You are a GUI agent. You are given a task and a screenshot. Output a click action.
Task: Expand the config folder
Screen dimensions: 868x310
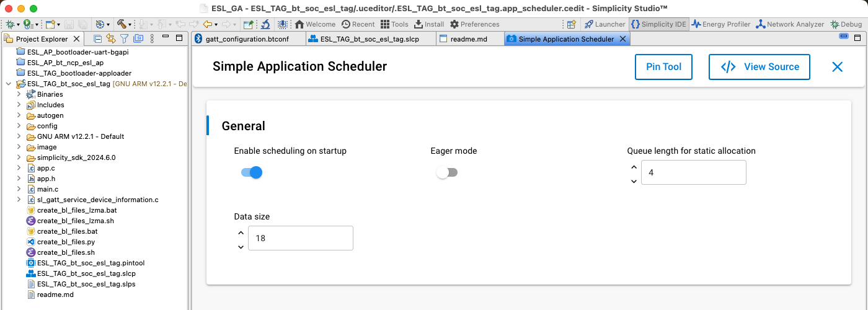(x=19, y=126)
